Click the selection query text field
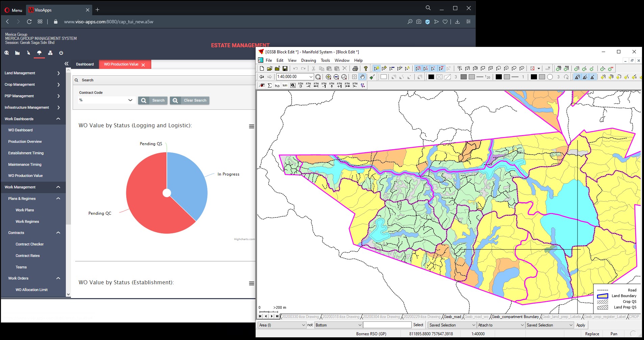This screenshot has width=644, height=340. (x=387, y=325)
